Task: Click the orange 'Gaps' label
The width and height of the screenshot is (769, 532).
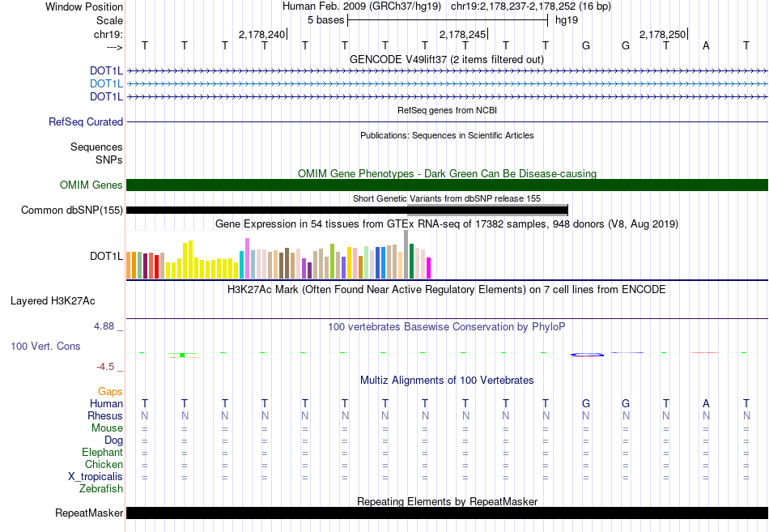Action: [x=110, y=392]
